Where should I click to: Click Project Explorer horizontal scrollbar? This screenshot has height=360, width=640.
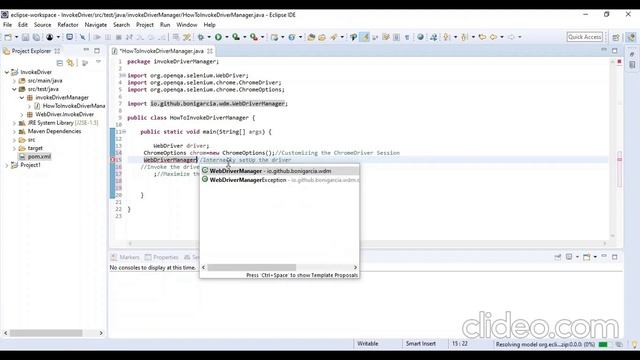(46, 333)
